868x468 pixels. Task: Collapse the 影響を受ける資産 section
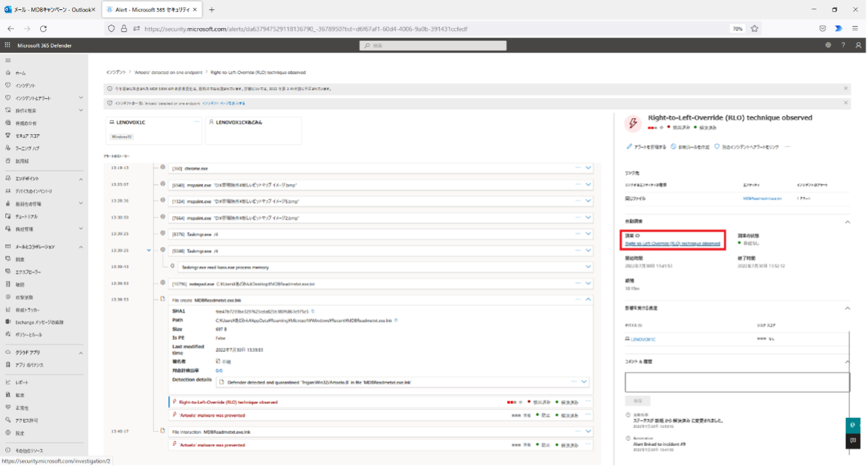tap(847, 309)
